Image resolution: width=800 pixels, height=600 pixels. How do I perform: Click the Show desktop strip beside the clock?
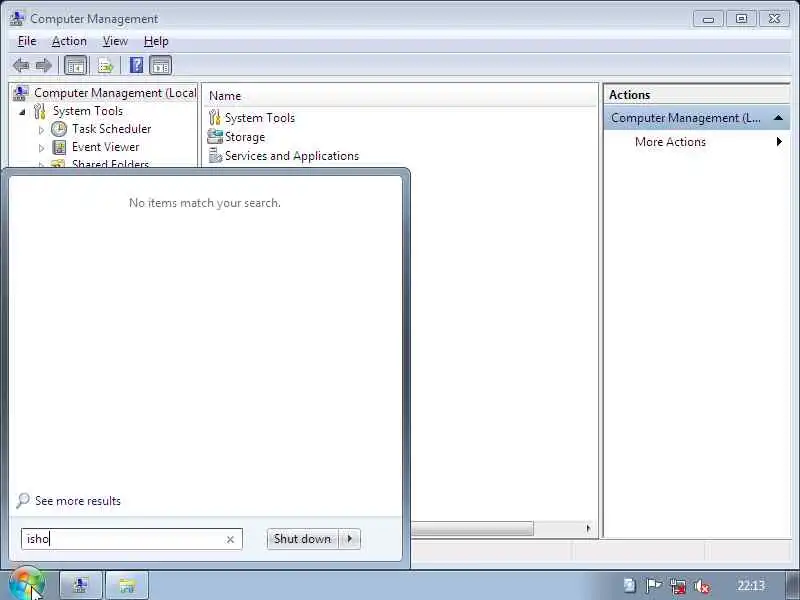[792, 585]
